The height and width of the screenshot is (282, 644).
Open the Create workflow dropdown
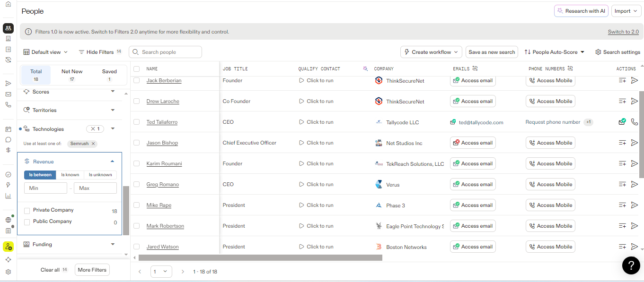point(431,52)
